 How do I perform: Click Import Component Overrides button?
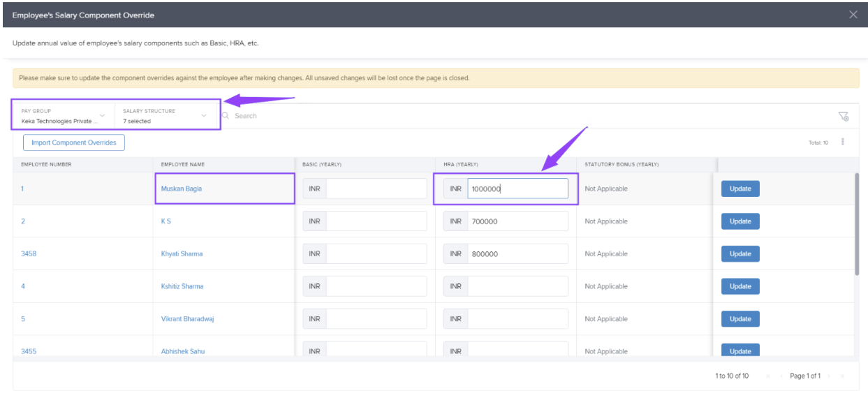point(74,143)
